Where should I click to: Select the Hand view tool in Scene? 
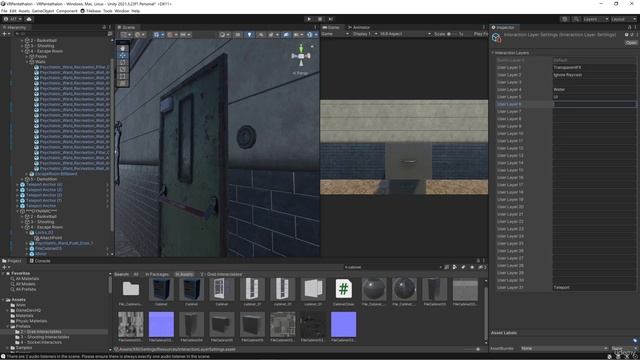click(x=122, y=48)
